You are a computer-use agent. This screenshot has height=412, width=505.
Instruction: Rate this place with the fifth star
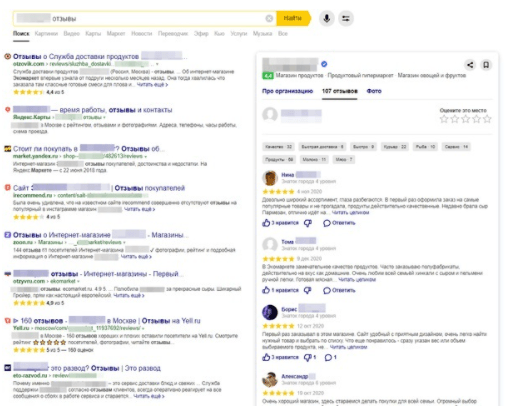tap(487, 119)
